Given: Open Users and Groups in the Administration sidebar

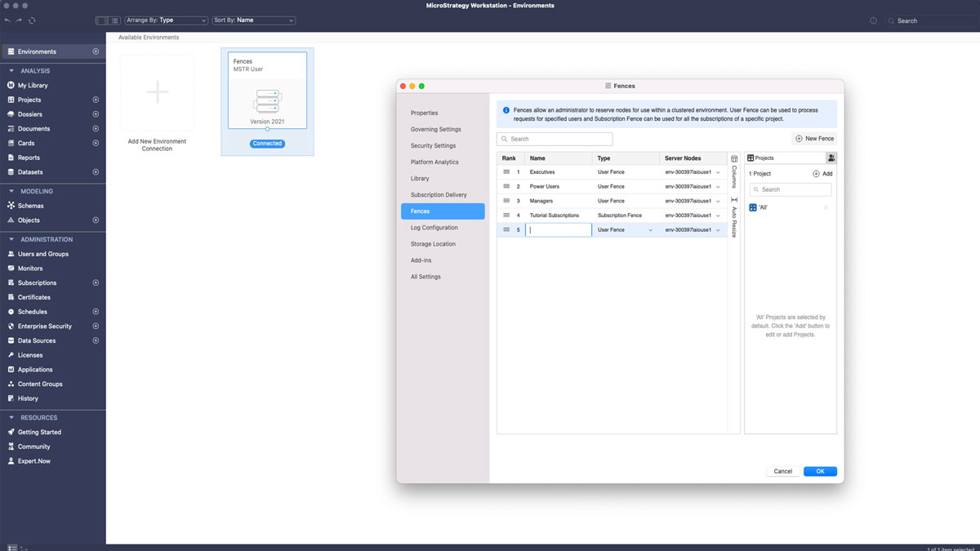Looking at the screenshot, I should click(41, 254).
